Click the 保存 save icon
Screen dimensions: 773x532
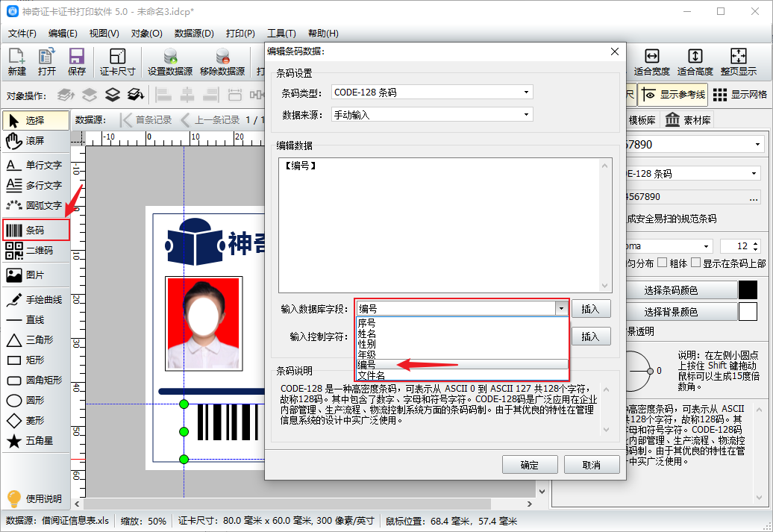click(76, 63)
